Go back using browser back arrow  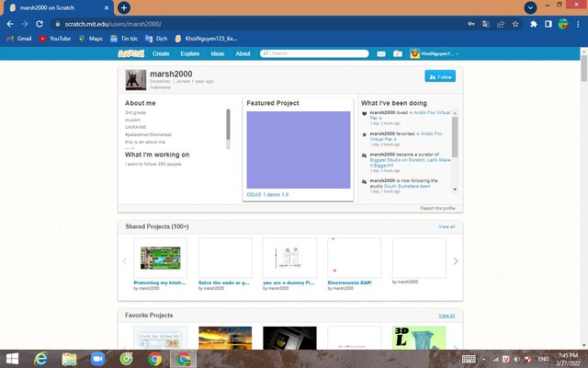tap(10, 24)
